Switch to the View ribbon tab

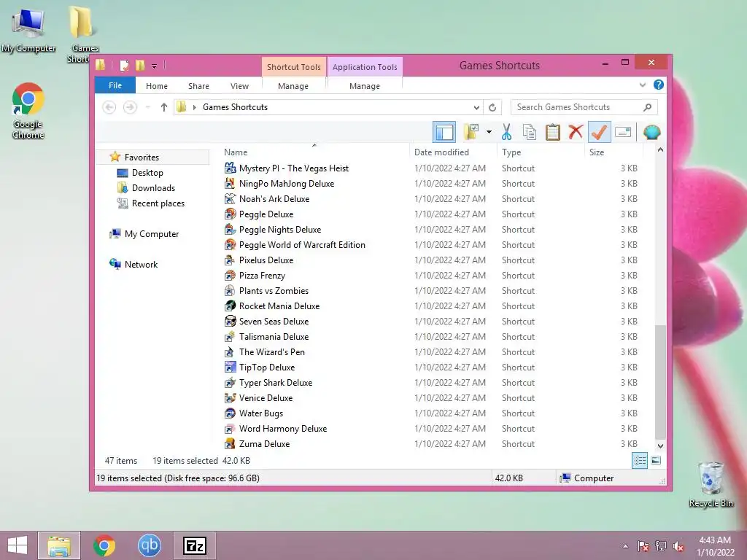pos(239,86)
